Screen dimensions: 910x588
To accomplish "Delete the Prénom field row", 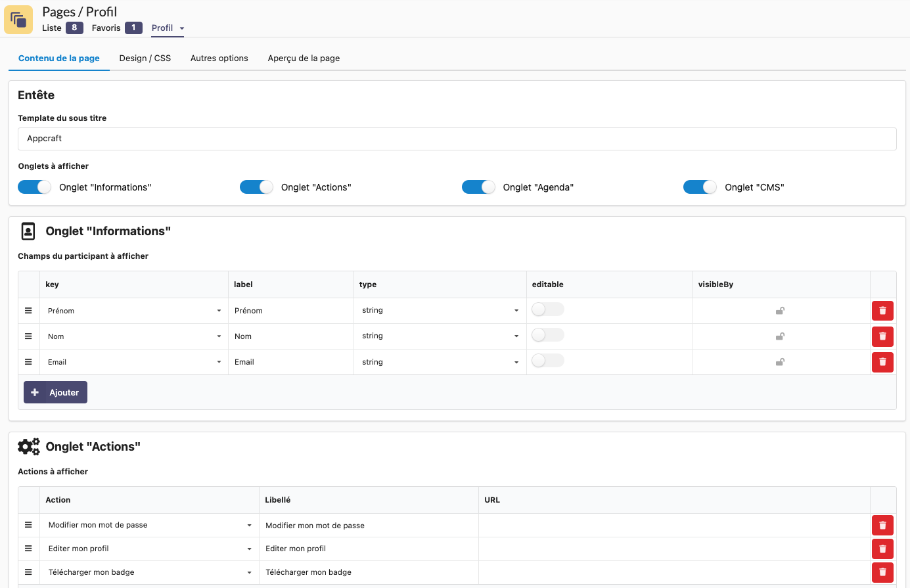I will tap(882, 311).
